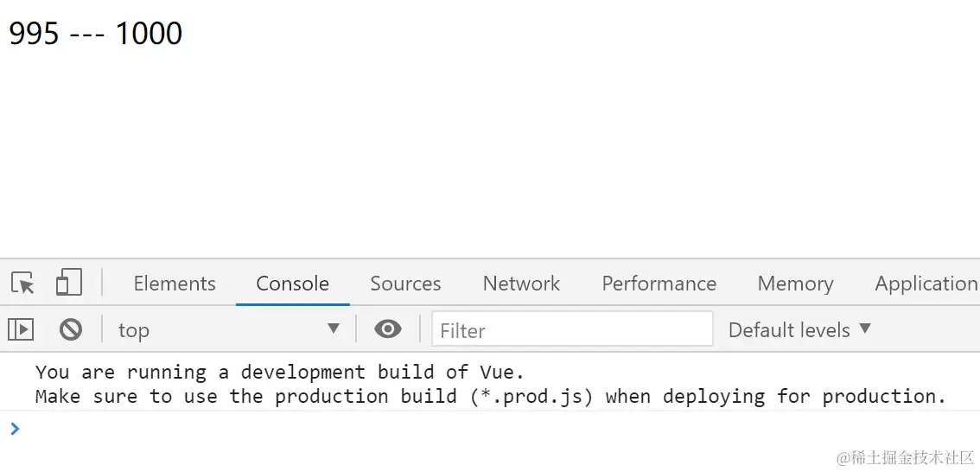This screenshot has height=472, width=980.
Task: Switch to the Application tab
Action: [x=926, y=284]
